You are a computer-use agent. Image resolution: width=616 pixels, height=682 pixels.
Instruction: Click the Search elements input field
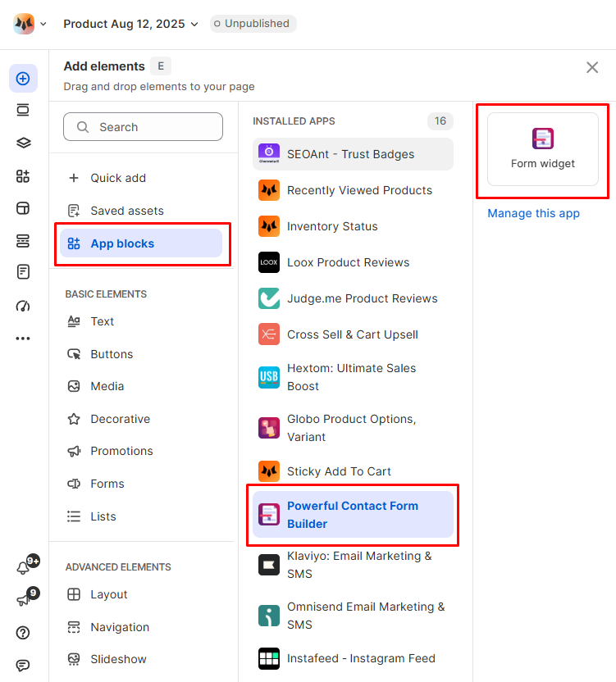144,127
